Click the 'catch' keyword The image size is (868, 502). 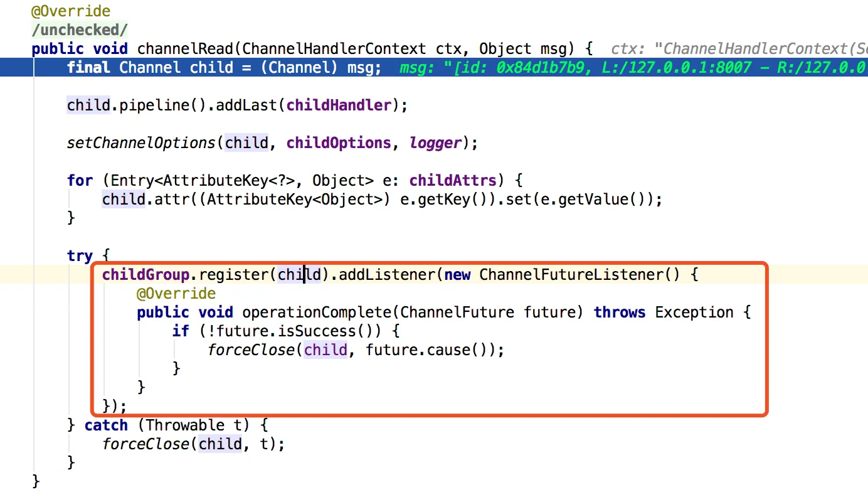106,425
